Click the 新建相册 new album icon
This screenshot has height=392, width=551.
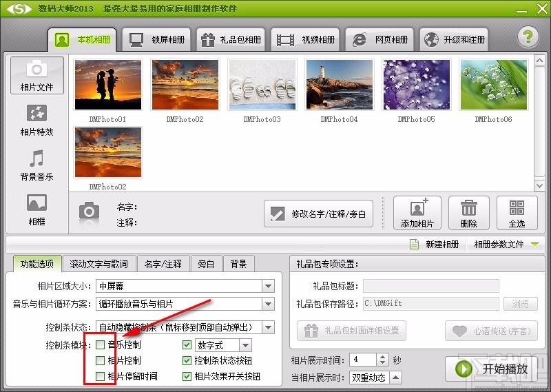(415, 244)
